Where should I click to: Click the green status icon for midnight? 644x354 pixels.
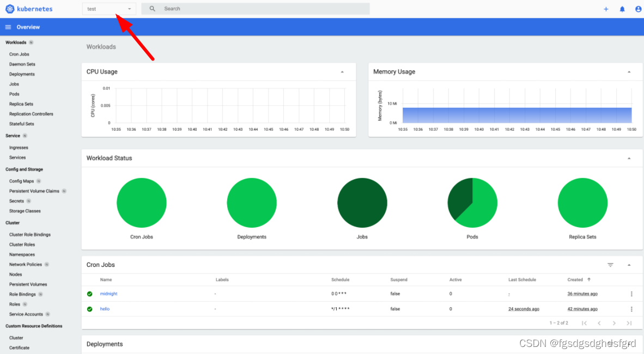click(x=89, y=294)
